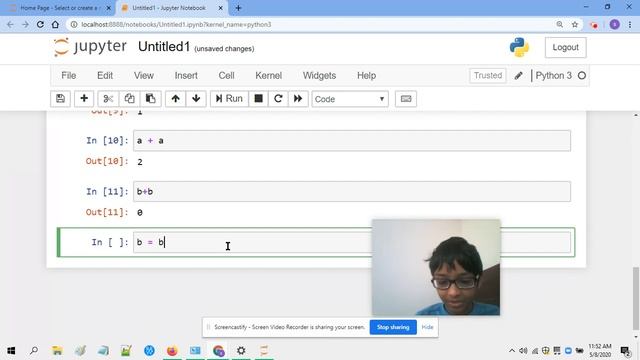This screenshot has height=360, width=640.
Task: Open the Insert menu
Action: point(186,76)
